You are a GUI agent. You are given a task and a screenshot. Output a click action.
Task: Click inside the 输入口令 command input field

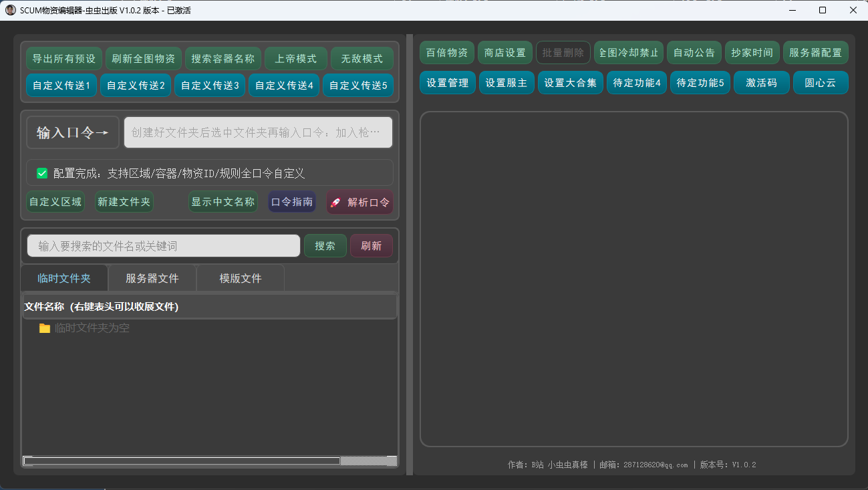click(258, 132)
